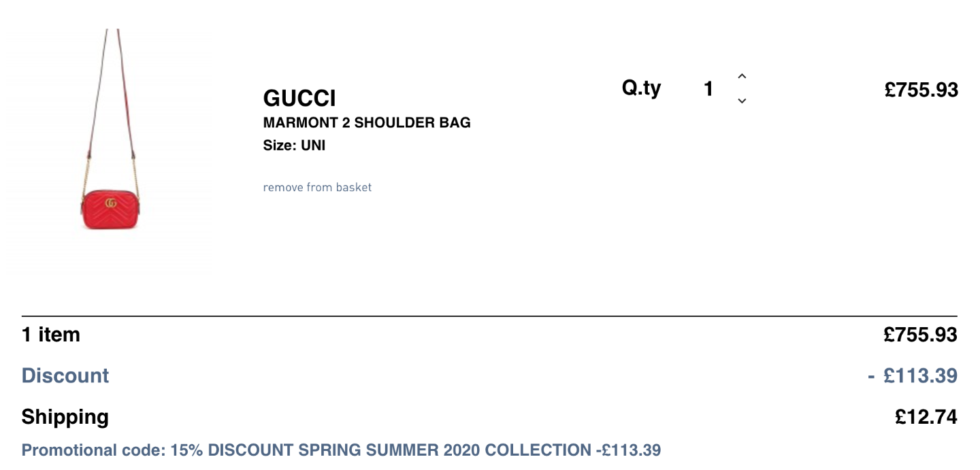Screen dimensions: 980x470
Task: Click the gold GG logo on bag
Action: click(x=111, y=203)
